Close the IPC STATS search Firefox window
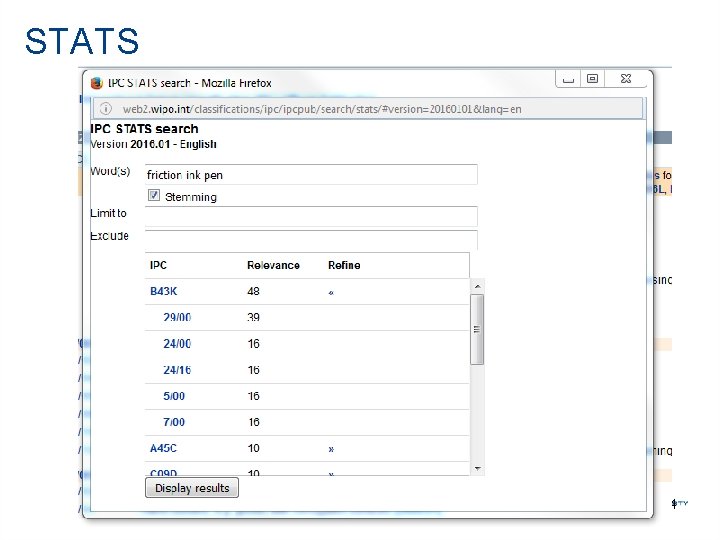 click(626, 79)
